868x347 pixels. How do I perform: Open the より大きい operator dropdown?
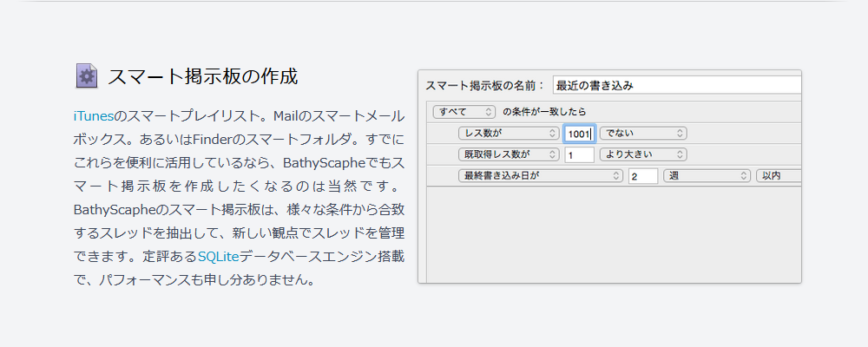643,154
